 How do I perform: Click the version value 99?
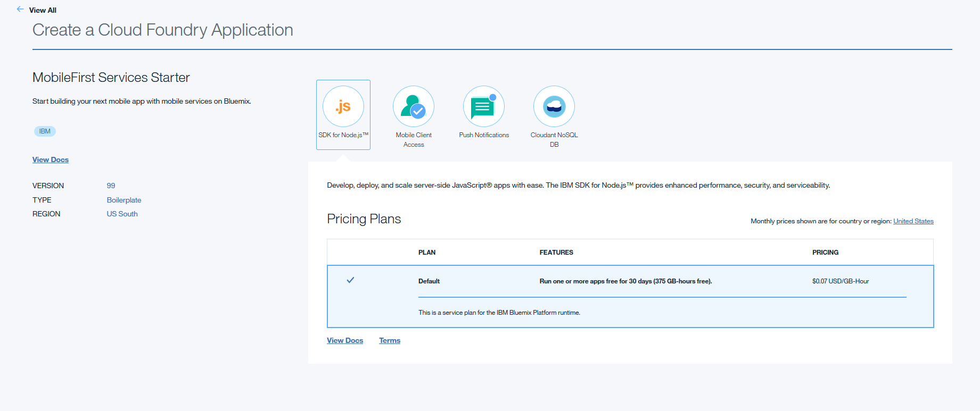click(111, 186)
